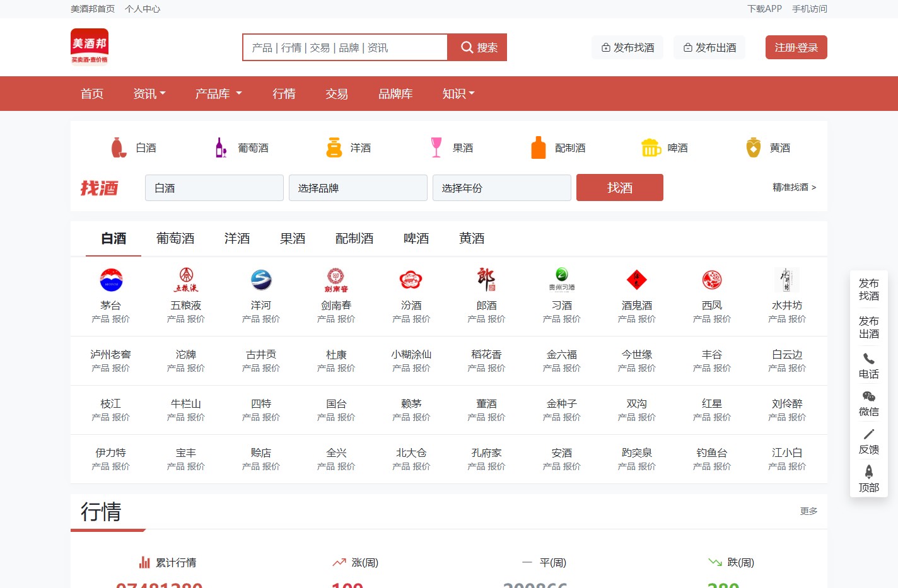Open the 美酒邦首页 top link
The height and width of the screenshot is (588, 898).
pyautogui.click(x=93, y=9)
